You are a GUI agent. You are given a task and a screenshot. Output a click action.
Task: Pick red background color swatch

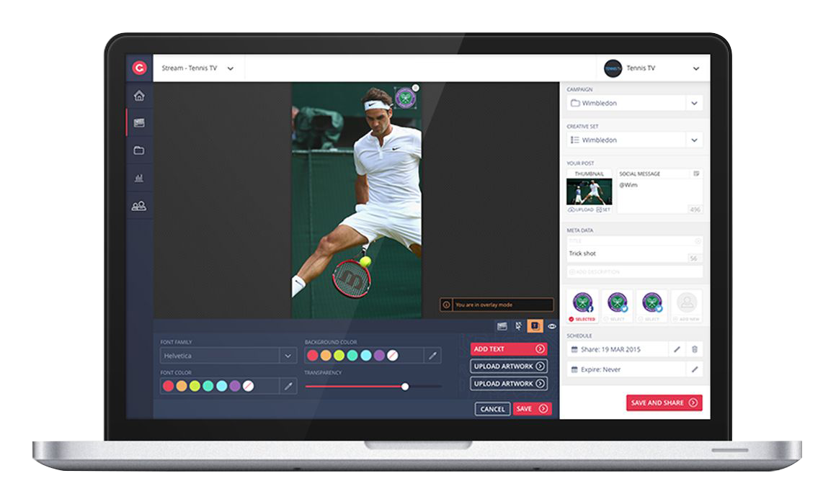(x=313, y=356)
